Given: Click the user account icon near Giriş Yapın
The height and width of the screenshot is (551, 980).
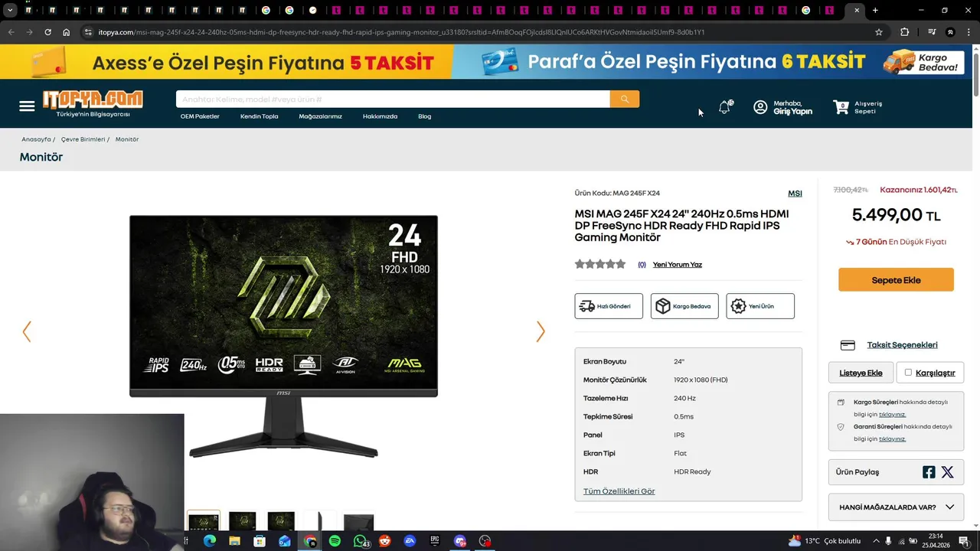Looking at the screenshot, I should coord(760,107).
